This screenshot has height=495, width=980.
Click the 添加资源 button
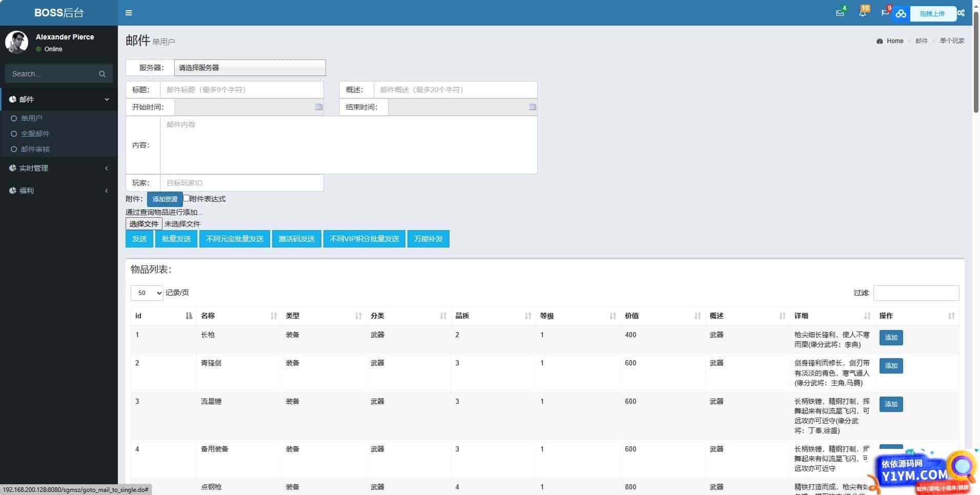click(x=165, y=199)
